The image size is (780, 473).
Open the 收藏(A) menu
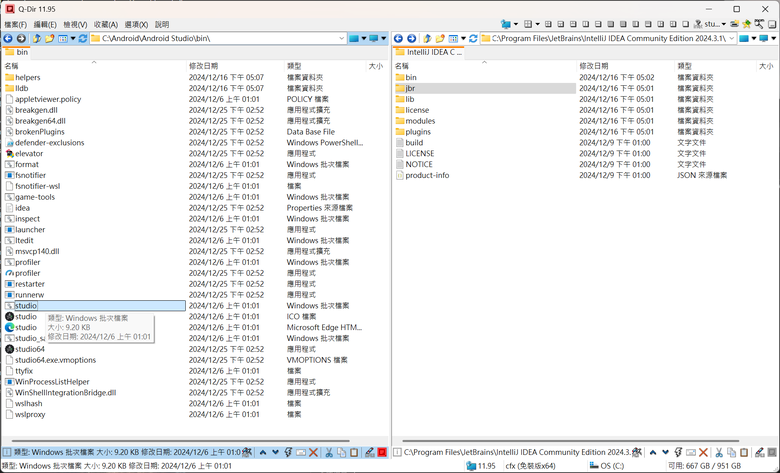[106, 24]
